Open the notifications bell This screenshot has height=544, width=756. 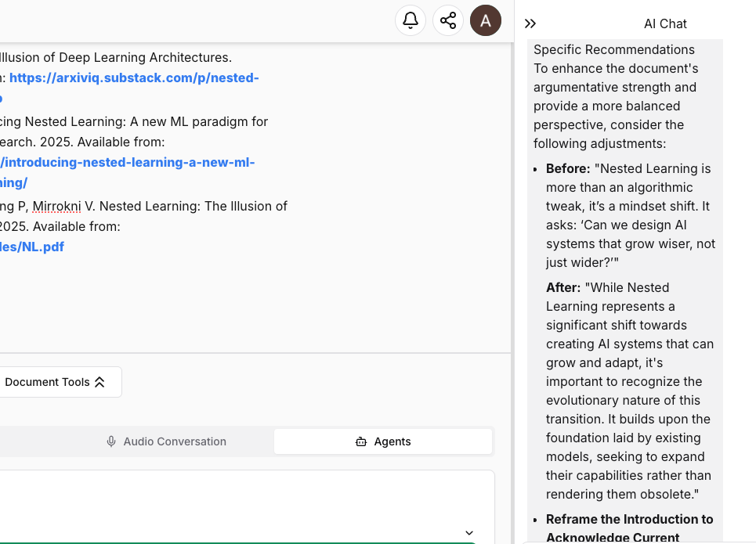(410, 20)
